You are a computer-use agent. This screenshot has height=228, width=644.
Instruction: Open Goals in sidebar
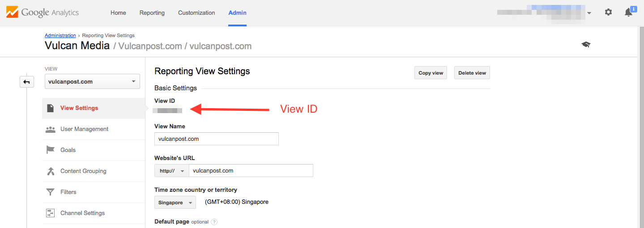click(94, 150)
